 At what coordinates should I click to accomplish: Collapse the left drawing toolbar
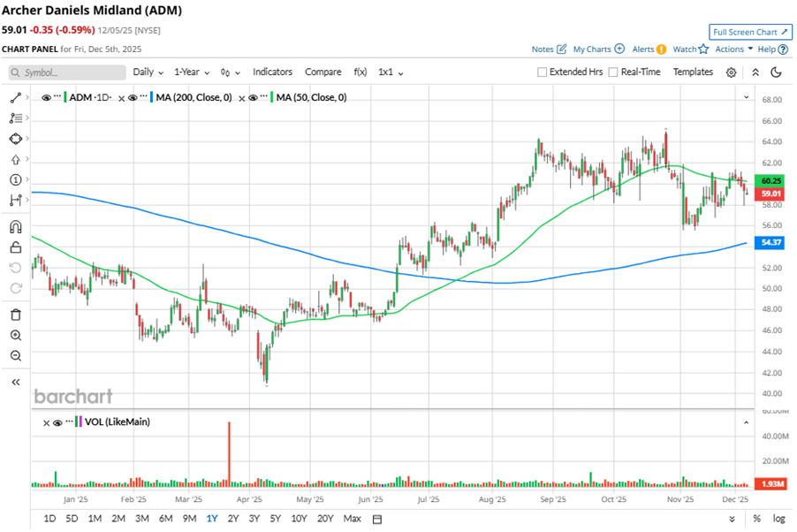16,382
